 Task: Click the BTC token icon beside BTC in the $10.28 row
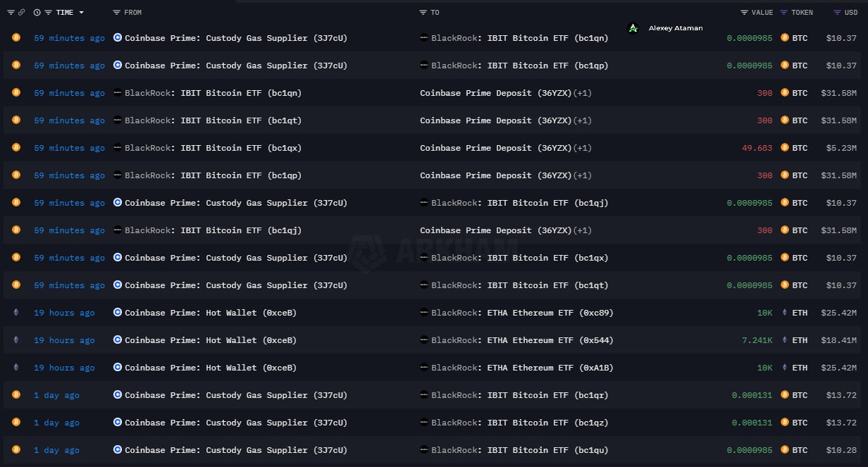(x=785, y=450)
